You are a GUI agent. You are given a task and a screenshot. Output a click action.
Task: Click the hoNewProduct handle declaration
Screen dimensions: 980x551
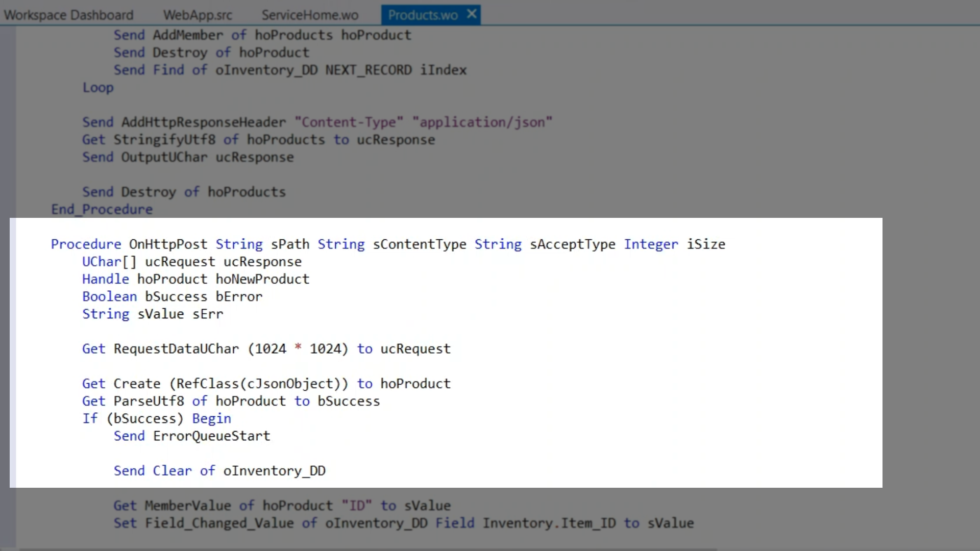click(x=262, y=279)
